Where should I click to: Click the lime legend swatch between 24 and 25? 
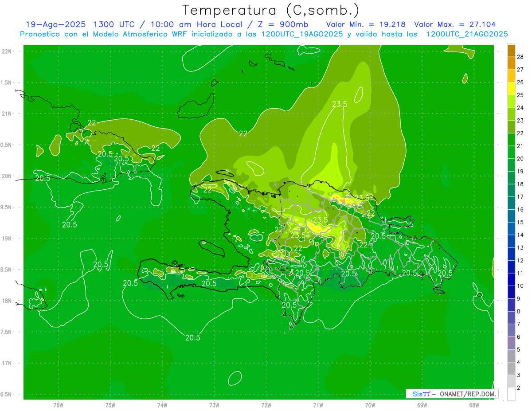click(x=511, y=102)
